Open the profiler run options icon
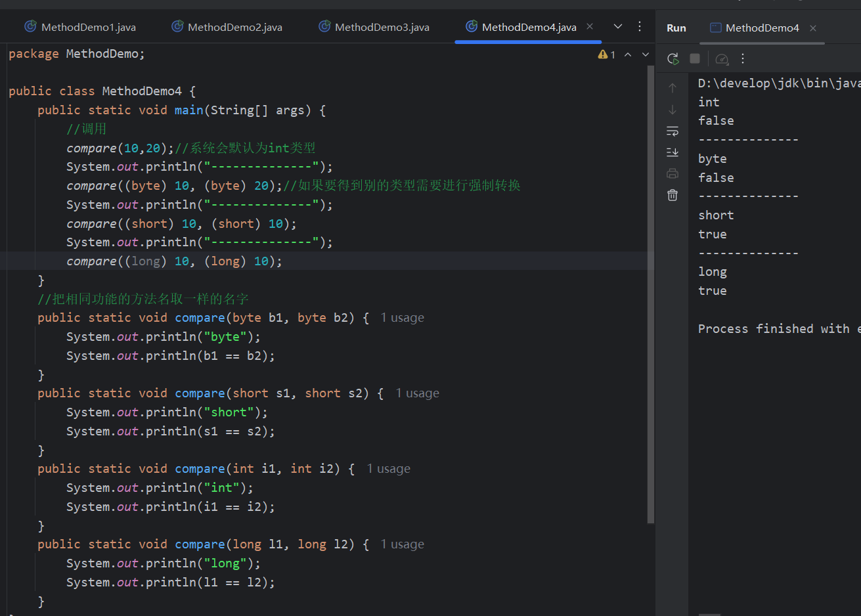The width and height of the screenshot is (861, 616). (722, 58)
